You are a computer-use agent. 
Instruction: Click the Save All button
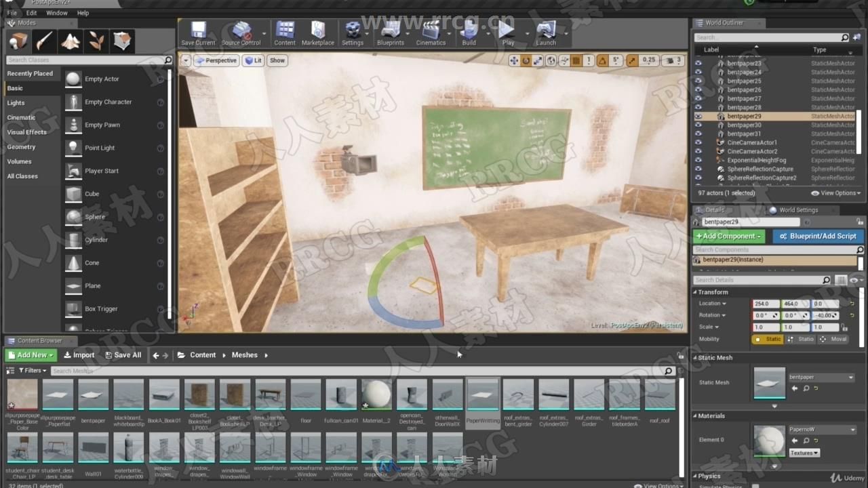pyautogui.click(x=123, y=355)
